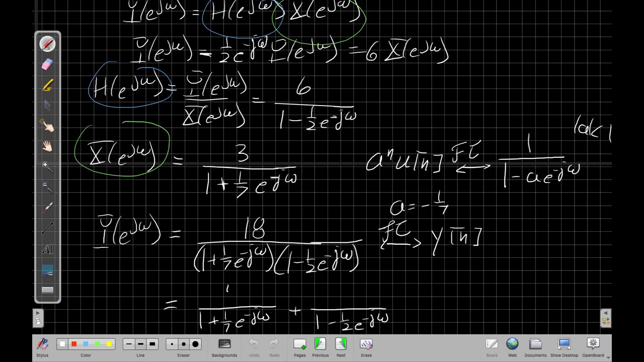This screenshot has height=362, width=644.
Task: Choose the Draw line tool
Action: point(47,229)
